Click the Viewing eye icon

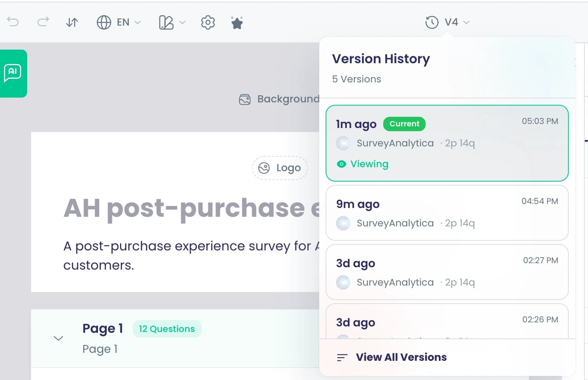[341, 164]
